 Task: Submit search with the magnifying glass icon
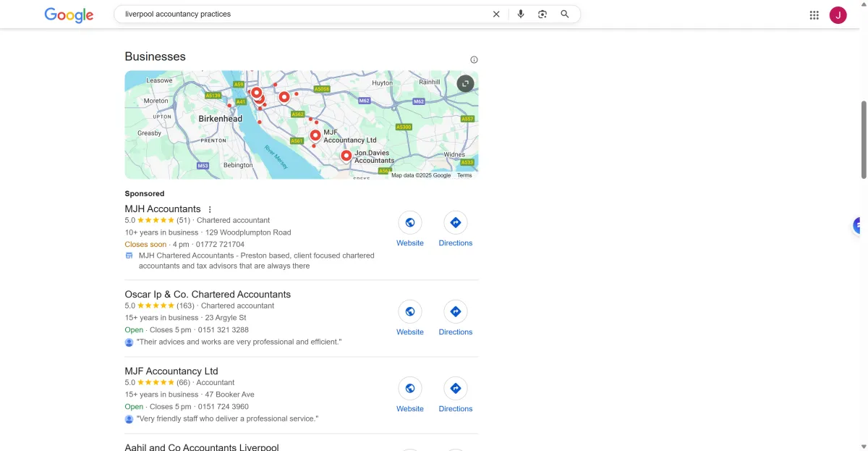point(565,14)
